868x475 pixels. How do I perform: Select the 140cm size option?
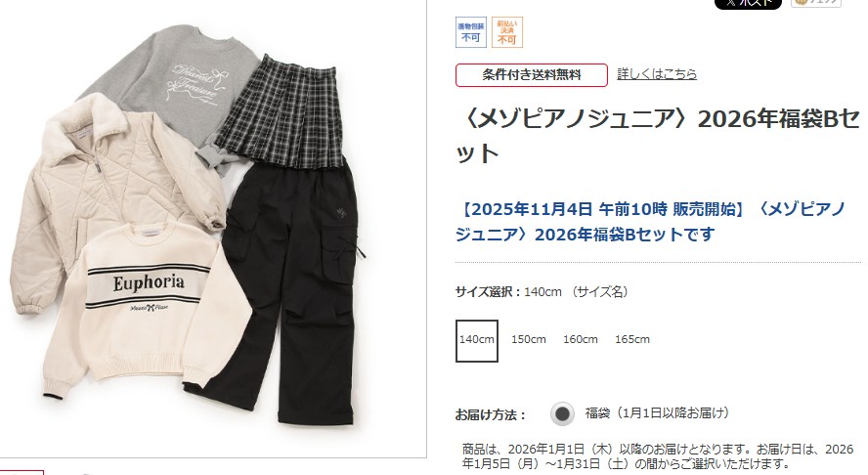pyautogui.click(x=477, y=340)
